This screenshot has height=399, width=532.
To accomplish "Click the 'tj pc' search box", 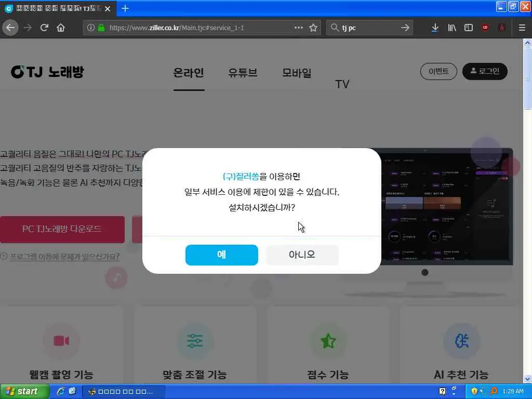I will click(x=370, y=28).
